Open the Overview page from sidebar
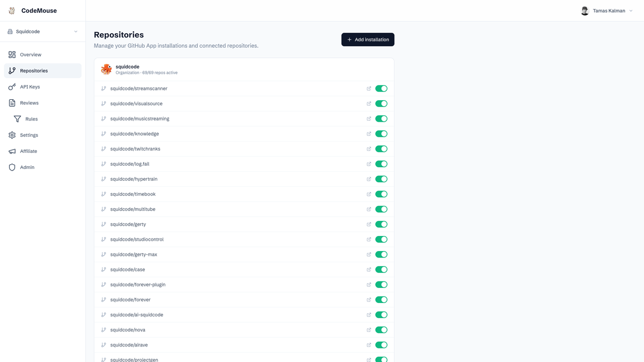This screenshot has width=644, height=362. (x=42, y=55)
